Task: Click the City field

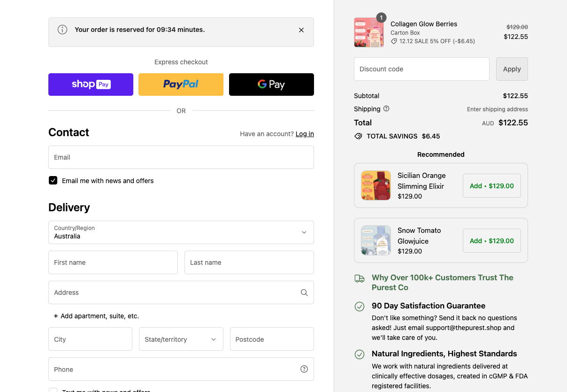Action: coord(90,339)
